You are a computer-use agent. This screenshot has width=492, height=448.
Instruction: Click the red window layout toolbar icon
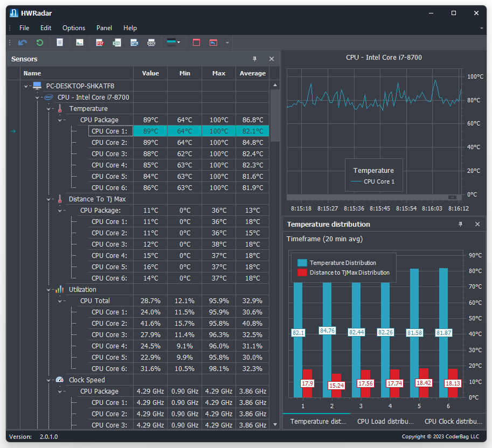[197, 43]
